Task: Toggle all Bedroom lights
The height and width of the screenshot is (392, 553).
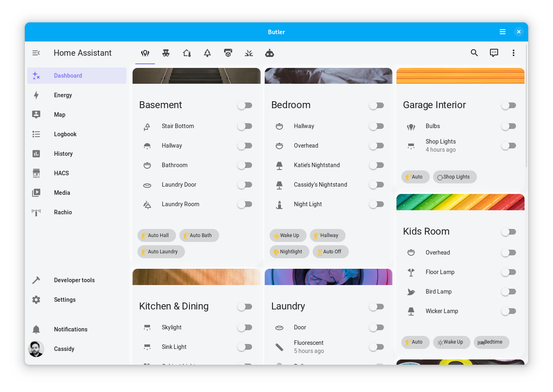Action: pyautogui.click(x=377, y=105)
